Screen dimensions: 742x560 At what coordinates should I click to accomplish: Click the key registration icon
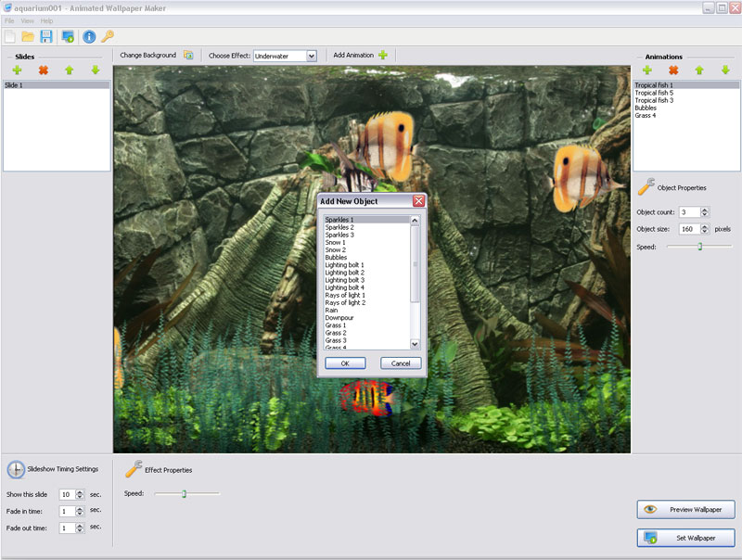click(108, 37)
